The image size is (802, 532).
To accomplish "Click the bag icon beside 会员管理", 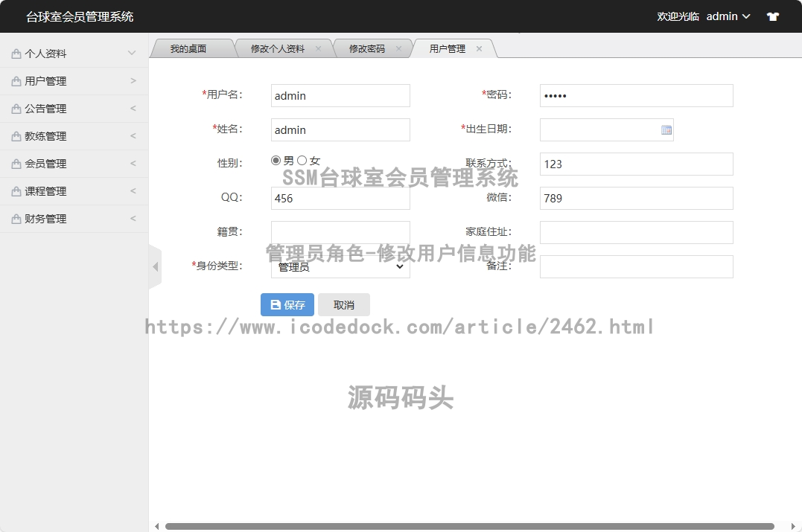I will pos(16,164).
